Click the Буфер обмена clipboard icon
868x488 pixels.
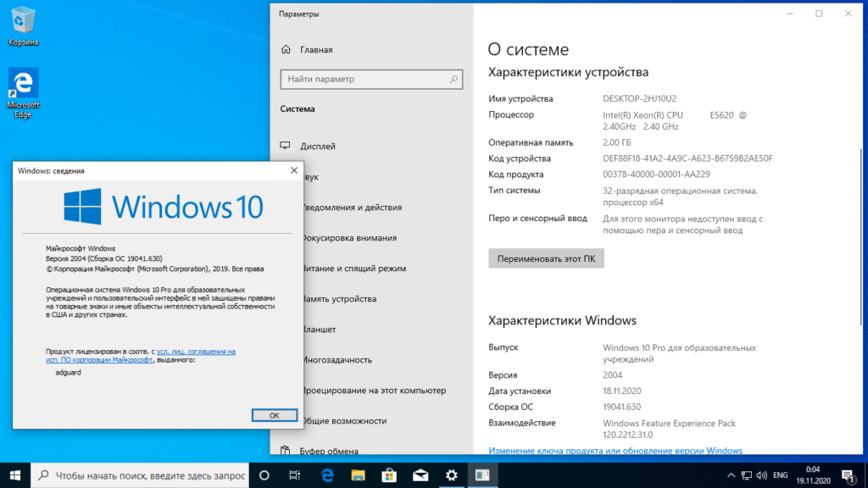[x=285, y=450]
